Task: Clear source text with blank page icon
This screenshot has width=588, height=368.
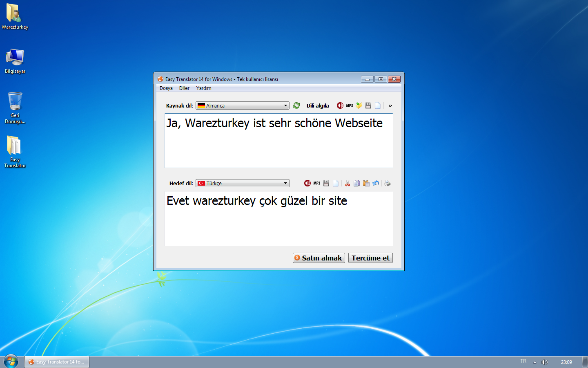Action: 378,105
